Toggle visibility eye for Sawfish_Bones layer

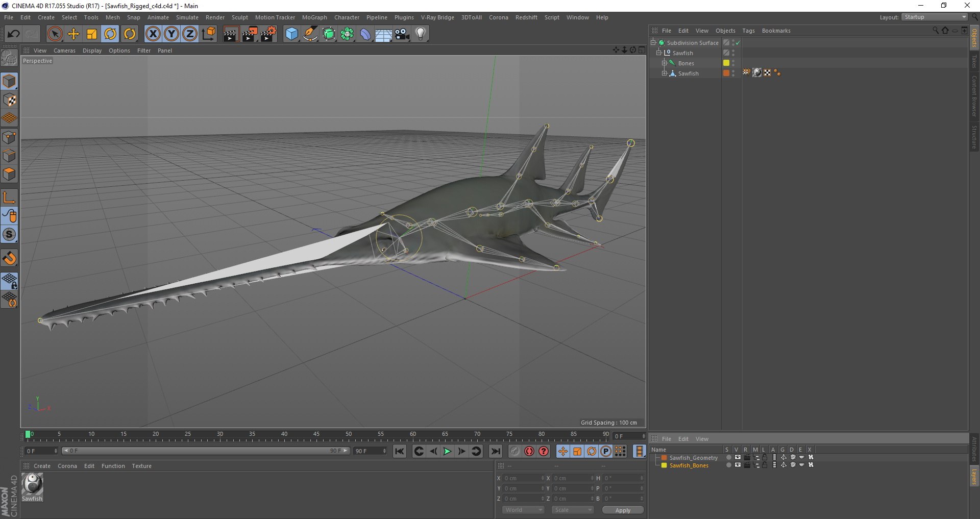coord(738,465)
